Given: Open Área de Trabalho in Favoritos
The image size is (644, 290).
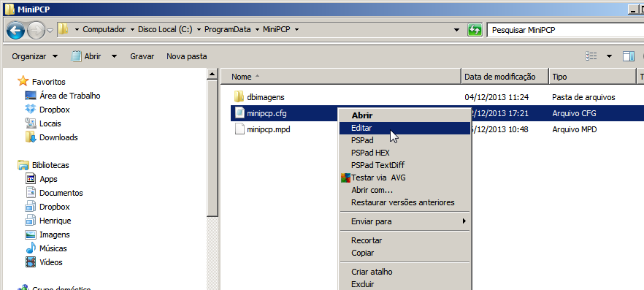Looking at the screenshot, I should (70, 96).
